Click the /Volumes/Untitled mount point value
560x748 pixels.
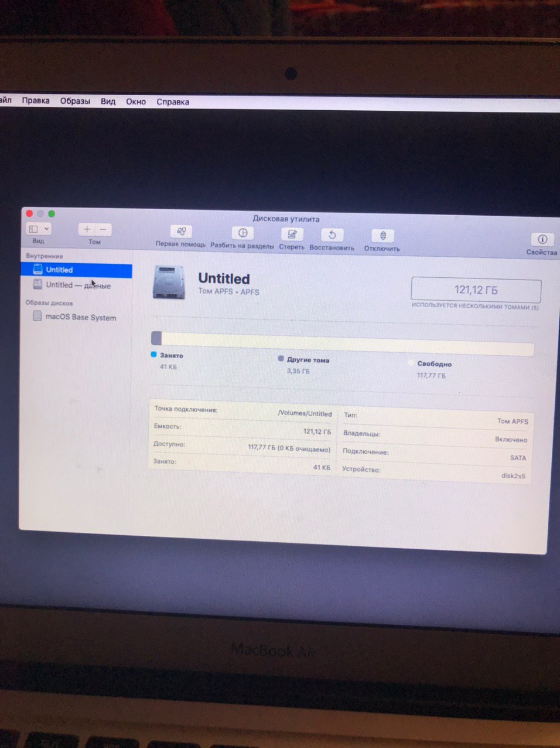coord(305,413)
